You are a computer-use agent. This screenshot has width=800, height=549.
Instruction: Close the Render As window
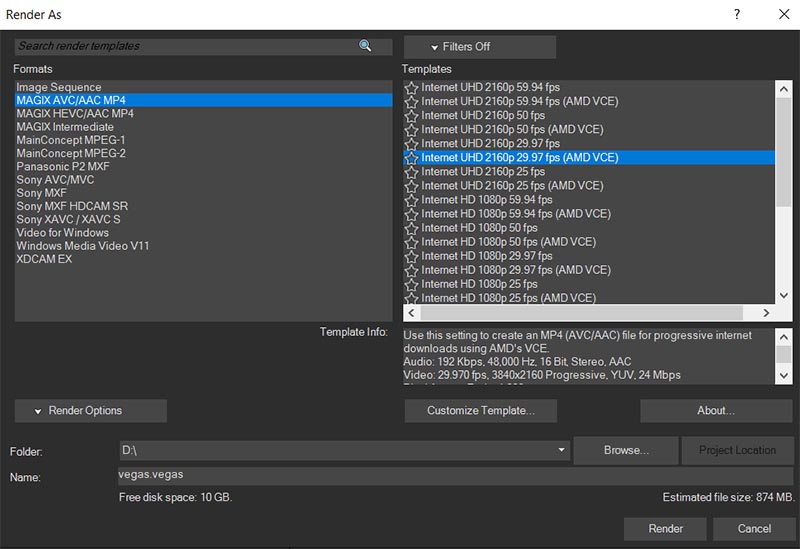click(x=784, y=14)
